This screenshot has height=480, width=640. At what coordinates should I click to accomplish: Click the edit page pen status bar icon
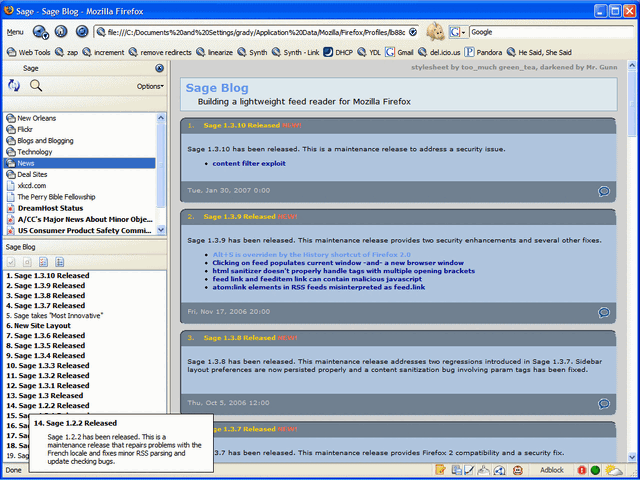469,470
